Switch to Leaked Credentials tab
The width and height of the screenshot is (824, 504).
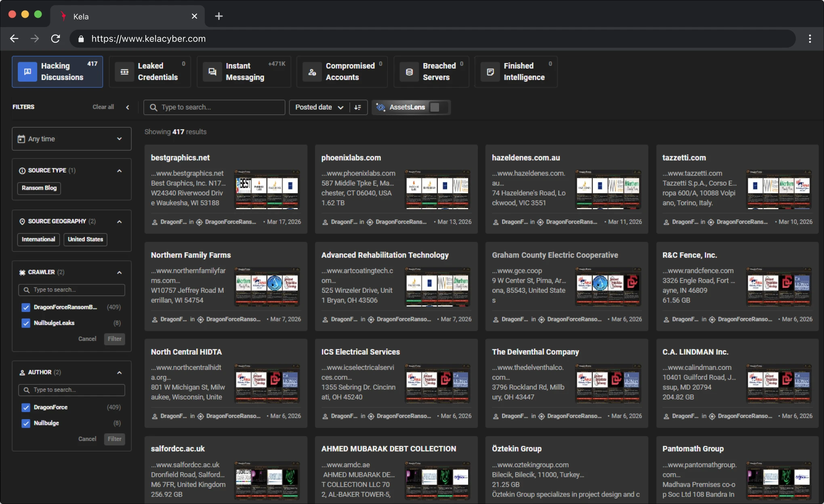pyautogui.click(x=150, y=72)
